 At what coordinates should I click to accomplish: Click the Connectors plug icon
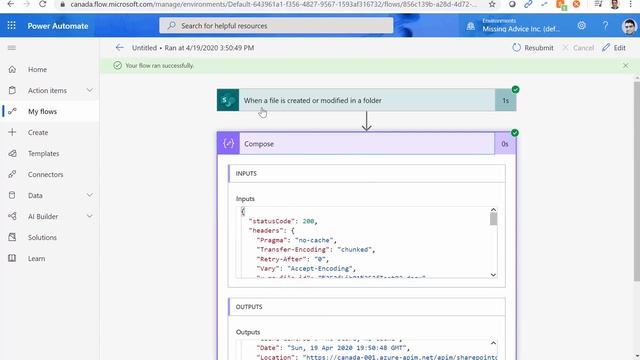click(x=12, y=174)
